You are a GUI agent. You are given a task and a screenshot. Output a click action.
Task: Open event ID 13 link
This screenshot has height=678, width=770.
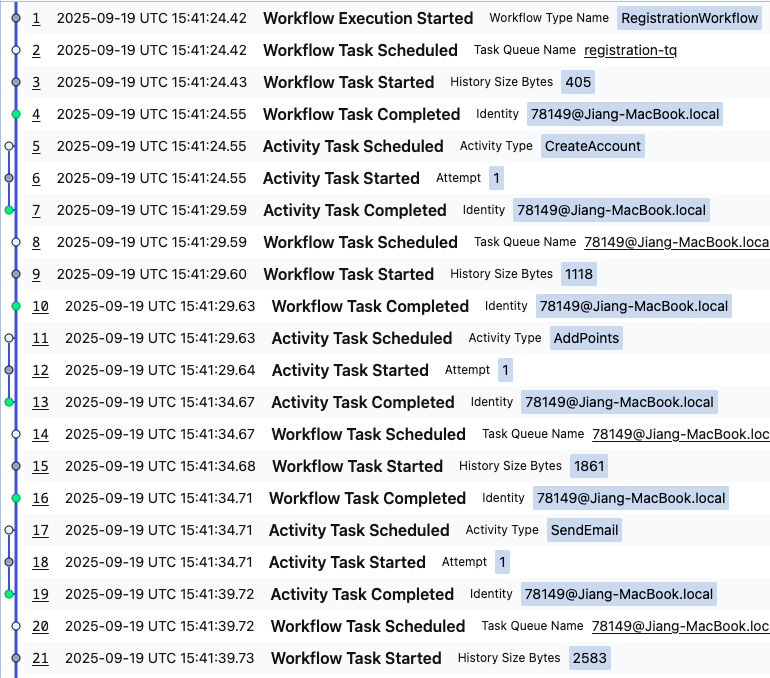tap(40, 403)
